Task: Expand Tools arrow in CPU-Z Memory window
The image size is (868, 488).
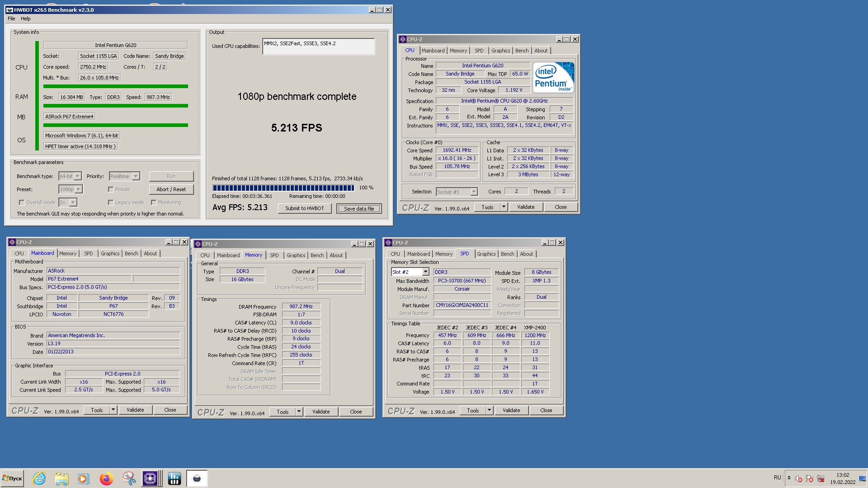Action: point(299,412)
